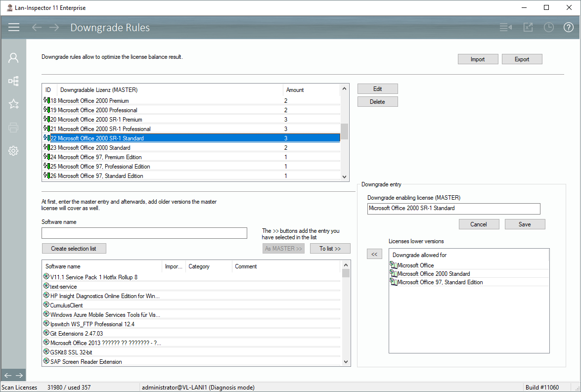This screenshot has height=392, width=581.
Task: Open the network structure sidebar icon
Action: tap(13, 81)
